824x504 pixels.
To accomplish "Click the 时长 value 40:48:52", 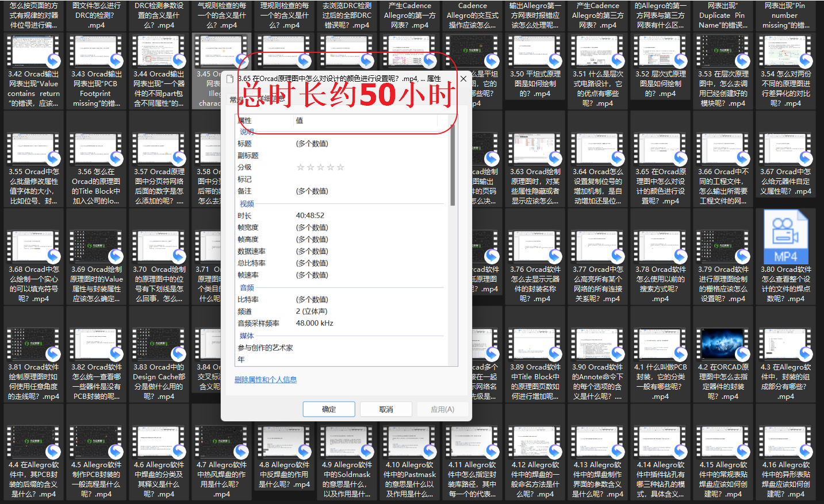I will 310,216.
